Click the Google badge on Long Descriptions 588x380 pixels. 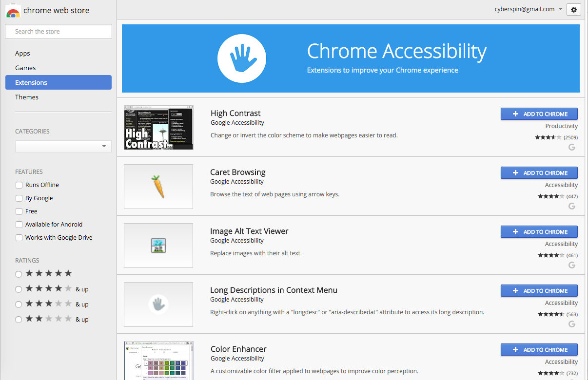572,324
